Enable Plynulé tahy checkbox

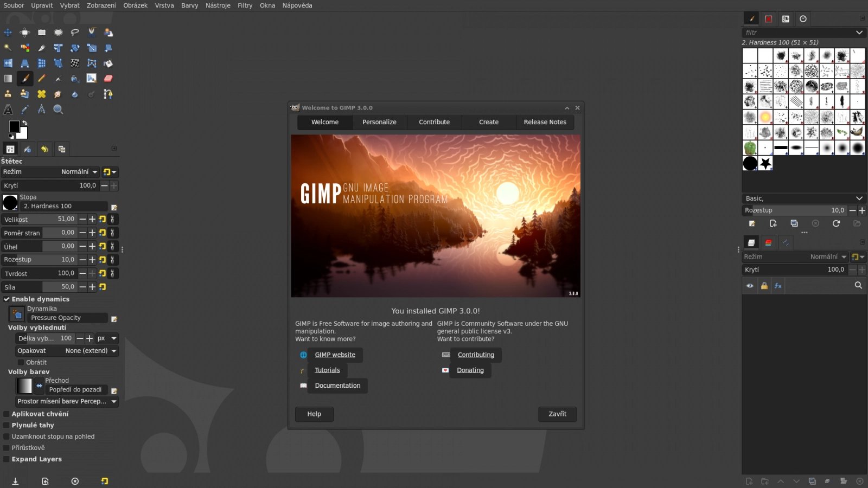click(x=7, y=425)
